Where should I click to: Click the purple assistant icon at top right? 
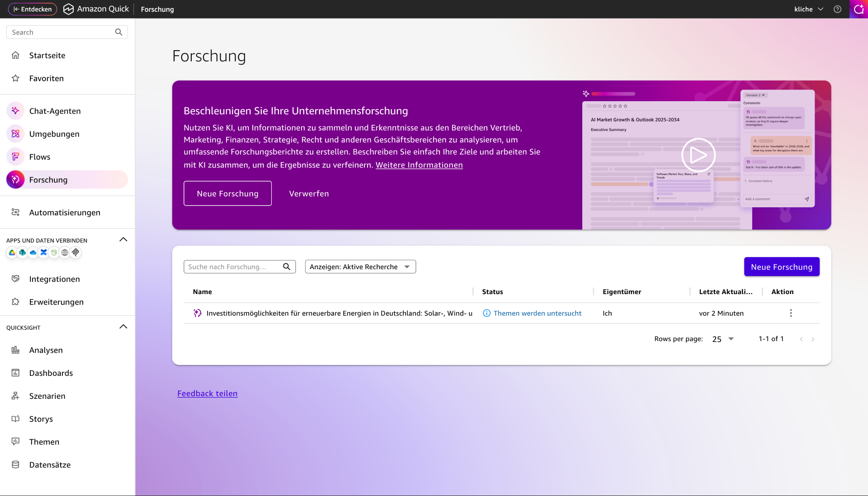click(x=859, y=9)
